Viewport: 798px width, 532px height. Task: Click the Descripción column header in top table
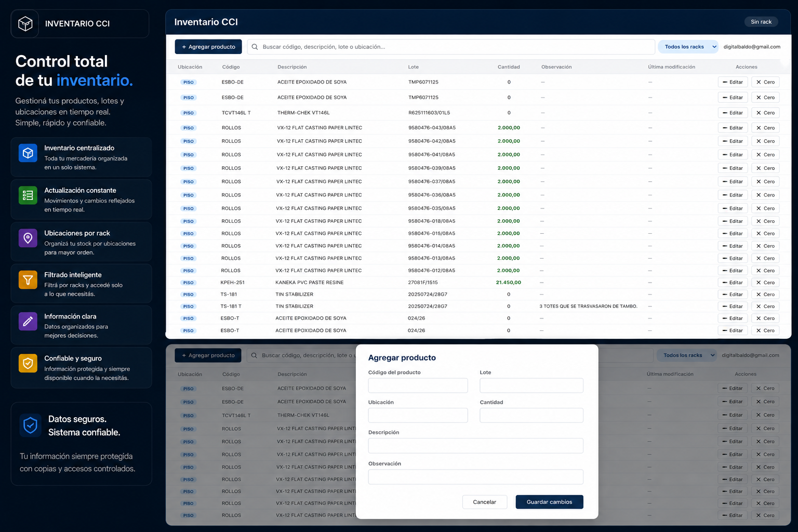click(x=292, y=67)
